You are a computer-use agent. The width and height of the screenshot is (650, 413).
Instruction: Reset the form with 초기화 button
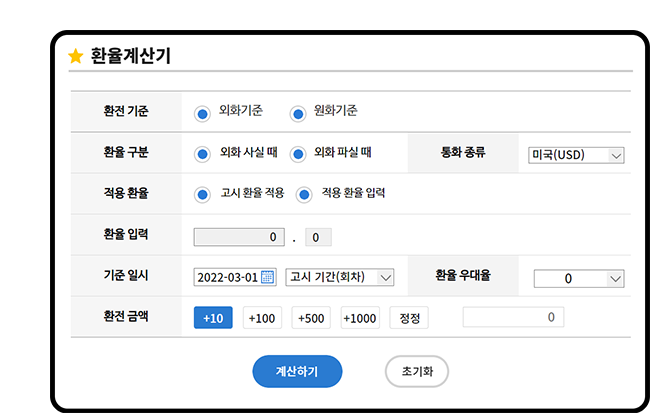click(x=417, y=371)
